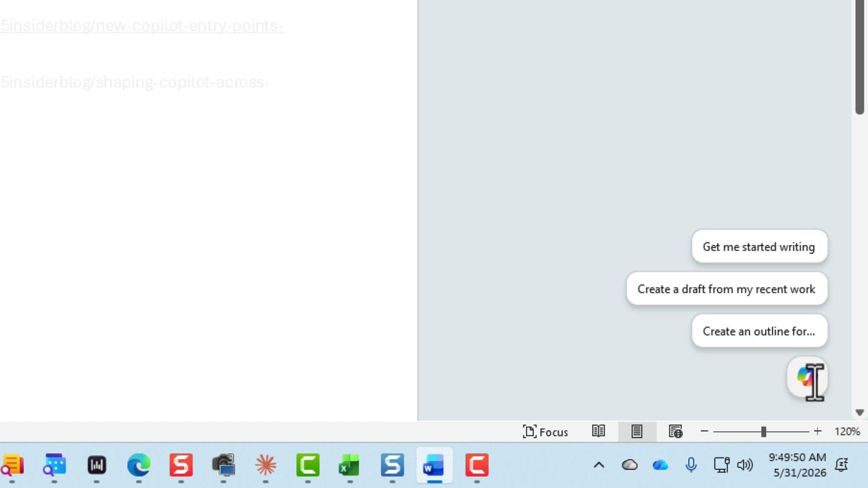Click the blue OneDrive tray icon
Viewport: 868px width, 488px height.
[660, 465]
